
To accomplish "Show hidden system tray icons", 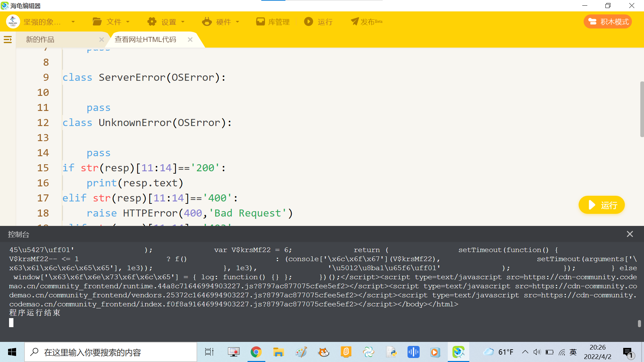I will (x=525, y=352).
